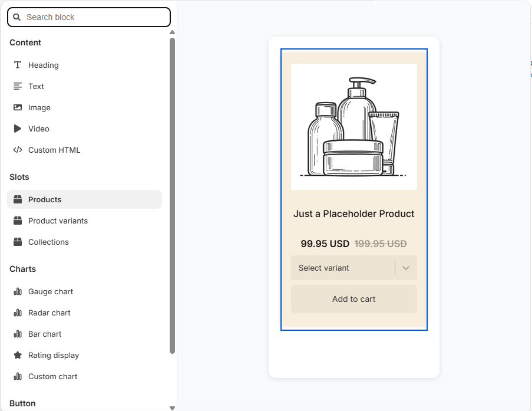The width and height of the screenshot is (532, 411).
Task: Select the Custom chart icon
Action: tap(18, 376)
